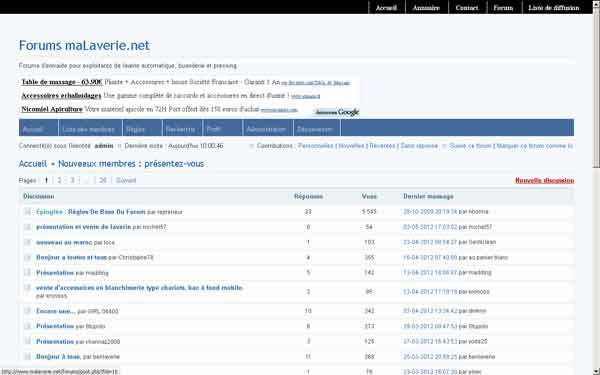This screenshot has width=600, height=375.
Task: Show Récentes contributions
Action: click(x=382, y=146)
